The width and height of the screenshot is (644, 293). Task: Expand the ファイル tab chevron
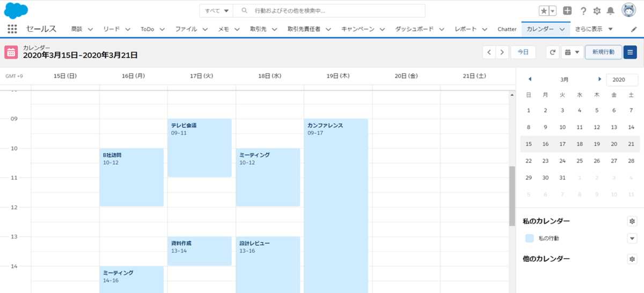pos(204,30)
